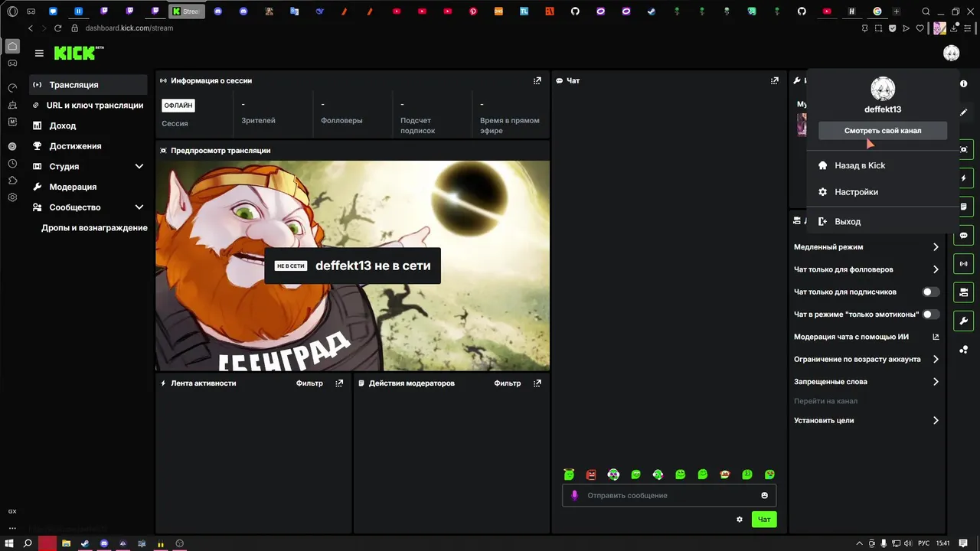980x551 pixels.
Task: Open external link icon for AI chat moderation
Action: 936,337
